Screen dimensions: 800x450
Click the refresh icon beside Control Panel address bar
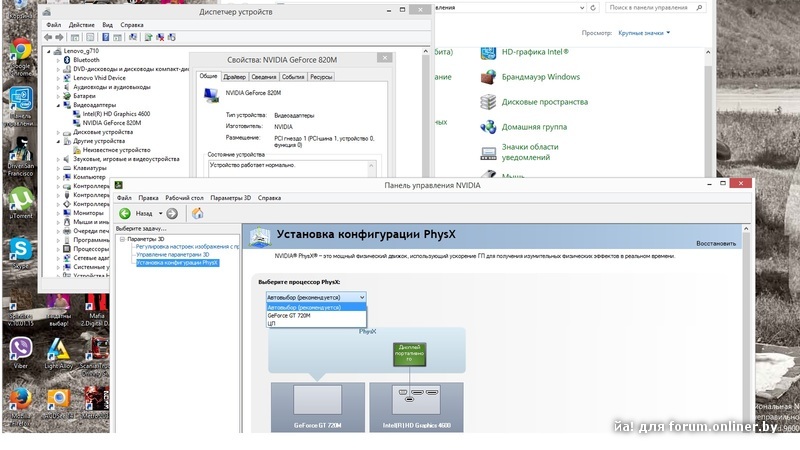[593, 8]
